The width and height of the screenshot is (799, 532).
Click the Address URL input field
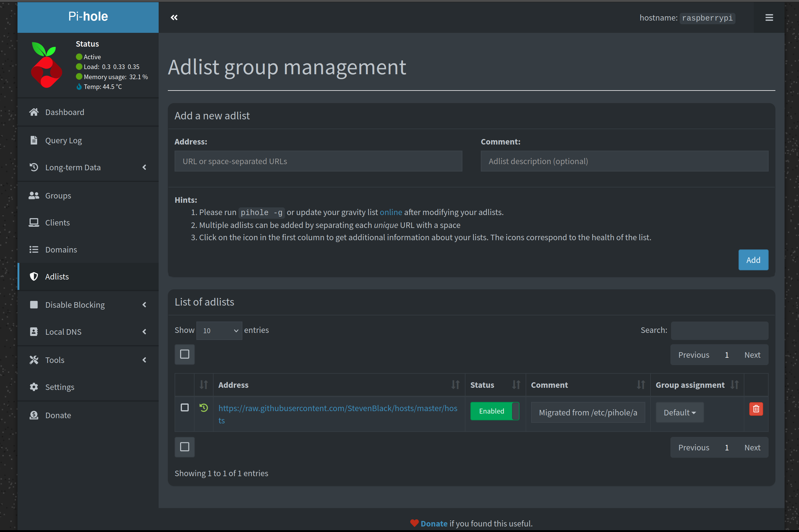(318, 161)
